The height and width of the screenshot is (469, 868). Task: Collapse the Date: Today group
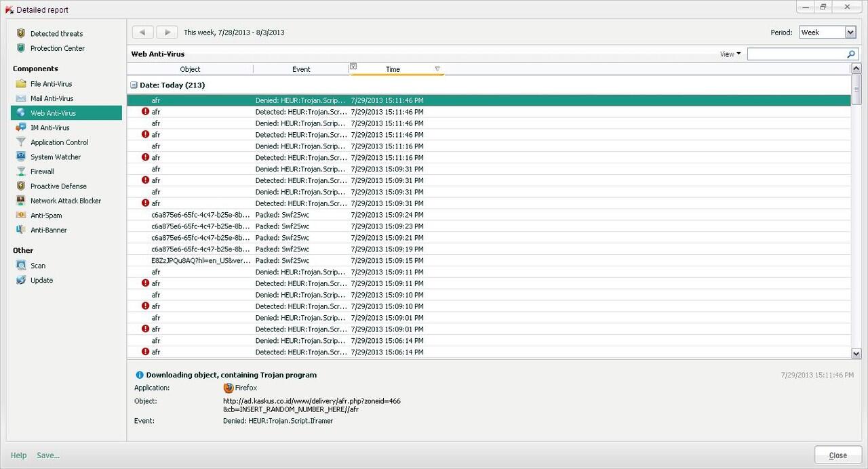click(x=134, y=85)
